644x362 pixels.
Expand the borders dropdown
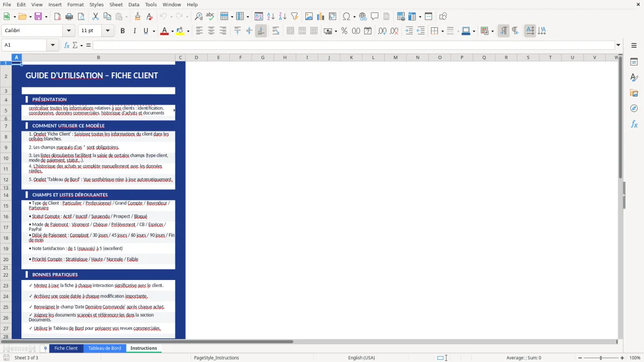(x=442, y=31)
